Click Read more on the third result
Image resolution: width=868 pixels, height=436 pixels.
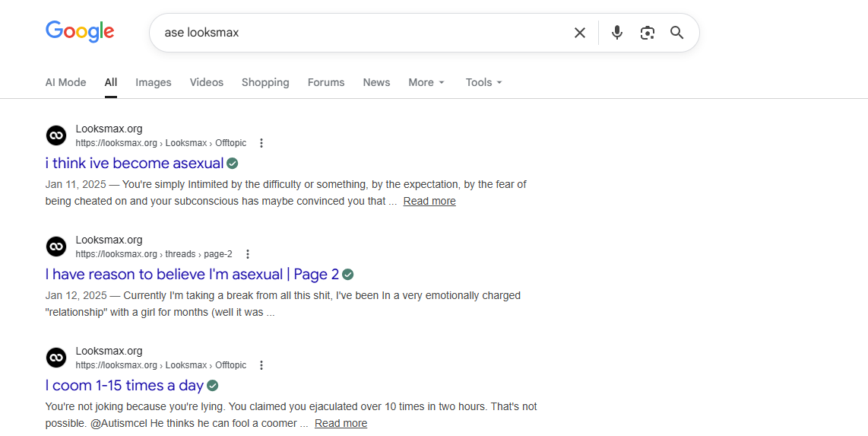(341, 424)
